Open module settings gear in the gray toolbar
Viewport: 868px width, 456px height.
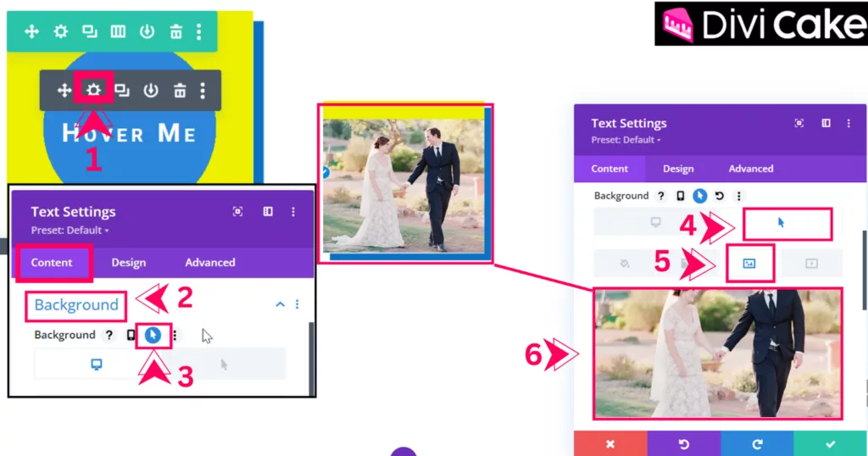click(93, 90)
